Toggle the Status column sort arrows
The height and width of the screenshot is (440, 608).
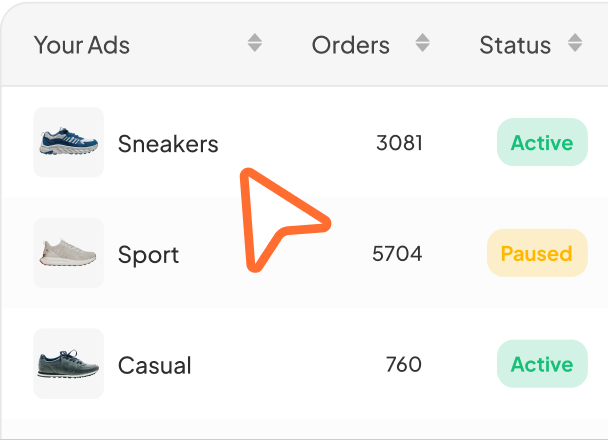[x=574, y=43]
